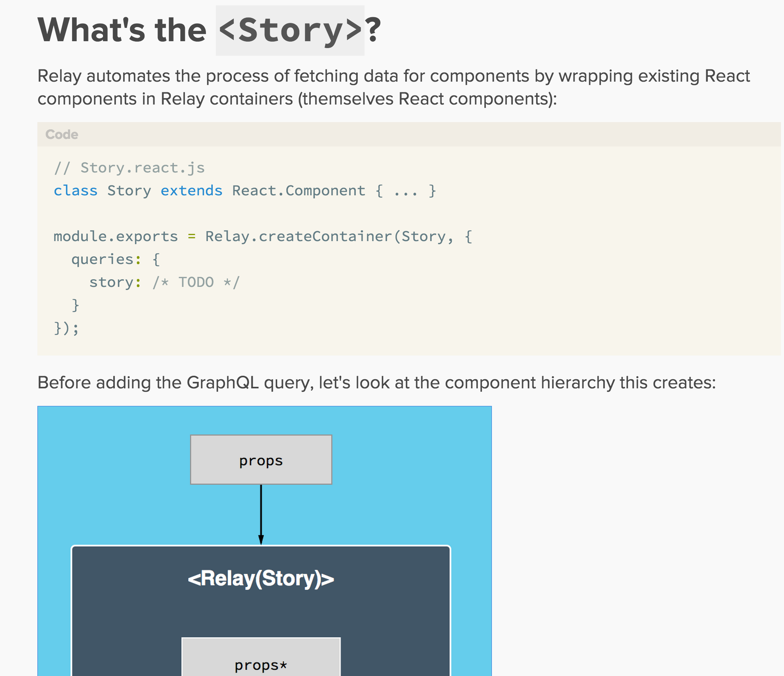The height and width of the screenshot is (676, 784).
Task: Click the "story:" key in code
Action: (115, 282)
